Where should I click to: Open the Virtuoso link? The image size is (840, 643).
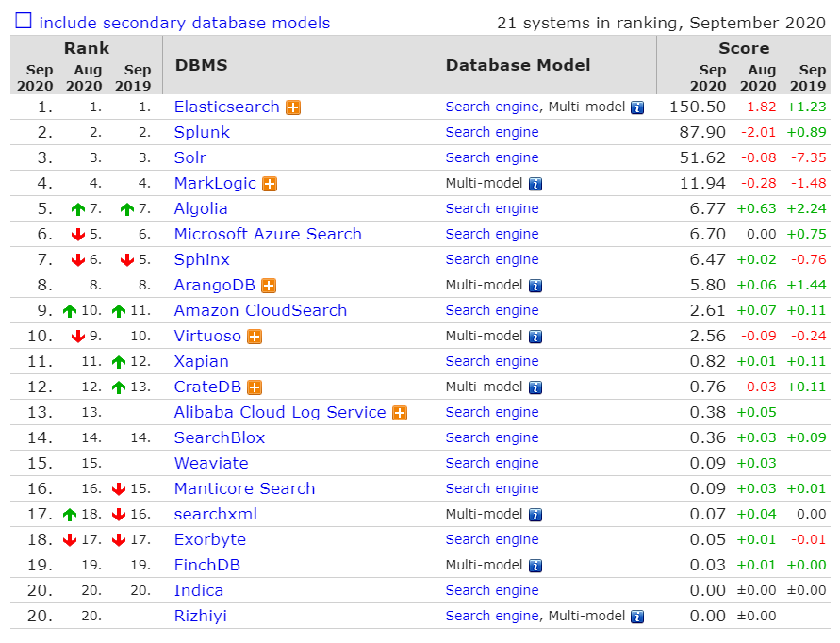pos(207,336)
